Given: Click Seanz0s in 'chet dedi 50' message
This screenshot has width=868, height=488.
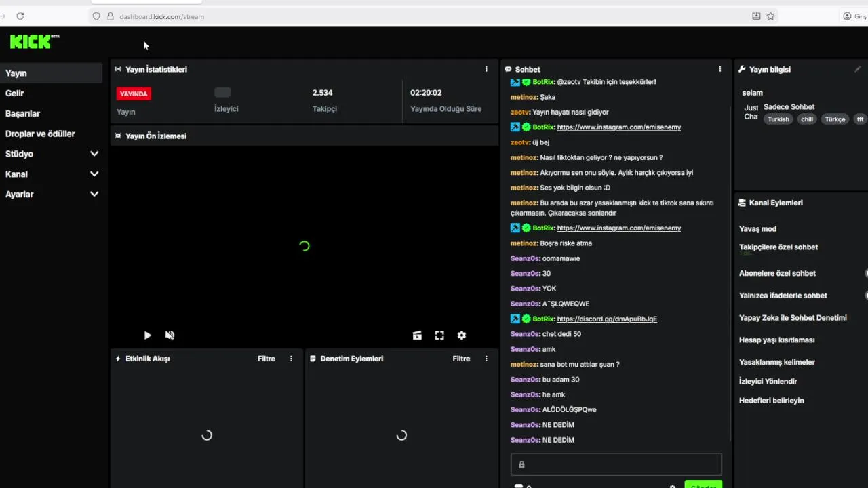Looking at the screenshot, I should point(525,334).
